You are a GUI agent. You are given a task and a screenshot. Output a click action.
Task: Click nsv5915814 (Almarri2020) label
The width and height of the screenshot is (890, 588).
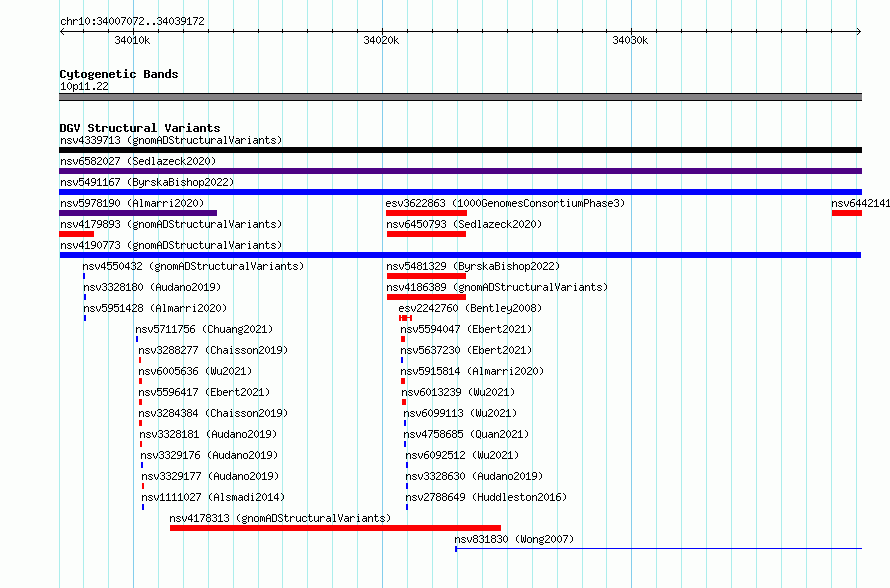coord(472,371)
